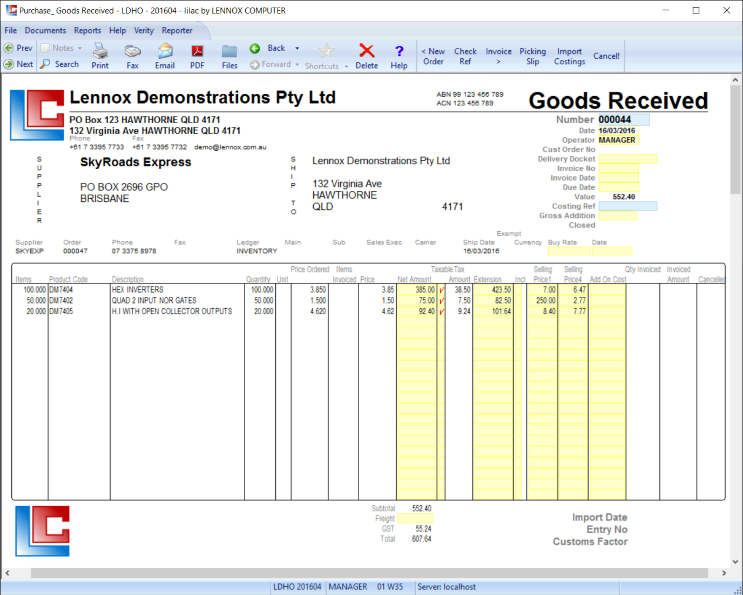Click the Number field 000044
Screen dimensions: 743x595
click(624, 119)
